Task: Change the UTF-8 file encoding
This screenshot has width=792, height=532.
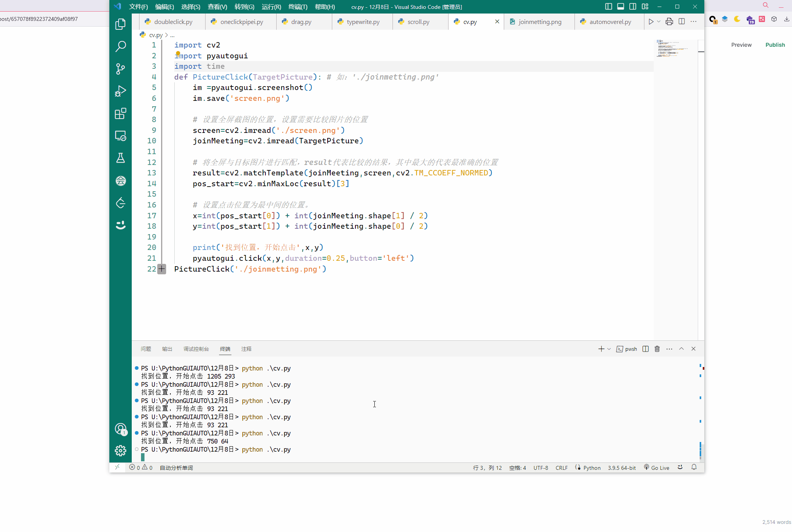Action: [x=540, y=467]
